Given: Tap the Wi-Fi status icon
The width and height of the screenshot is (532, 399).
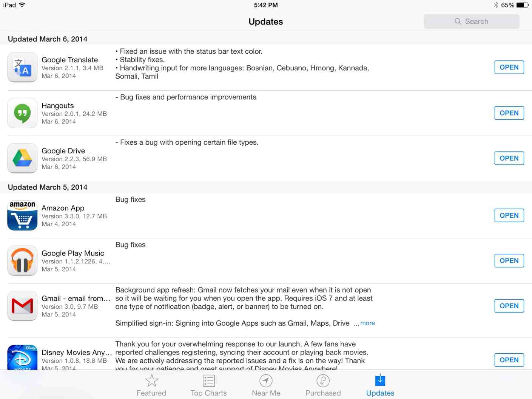Looking at the screenshot, I should click(22, 5).
